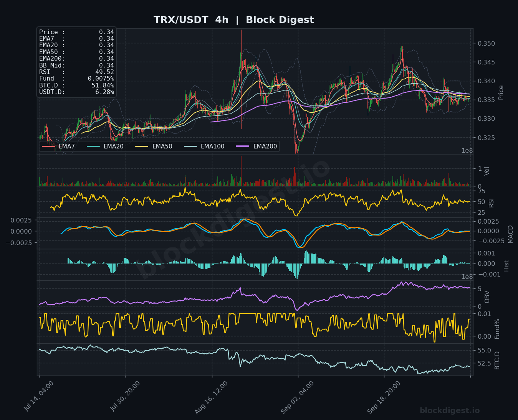Click the OBV axis label
518x420 pixels.
click(487, 297)
